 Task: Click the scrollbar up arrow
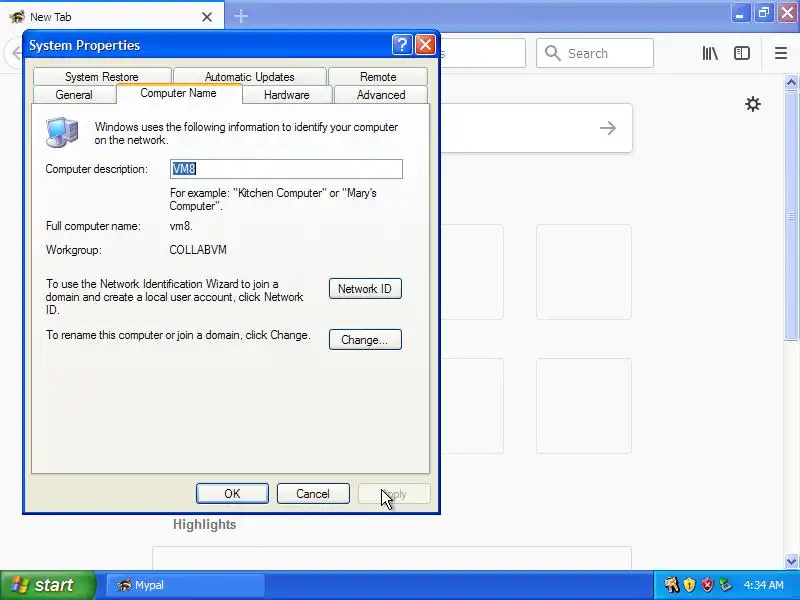click(791, 82)
